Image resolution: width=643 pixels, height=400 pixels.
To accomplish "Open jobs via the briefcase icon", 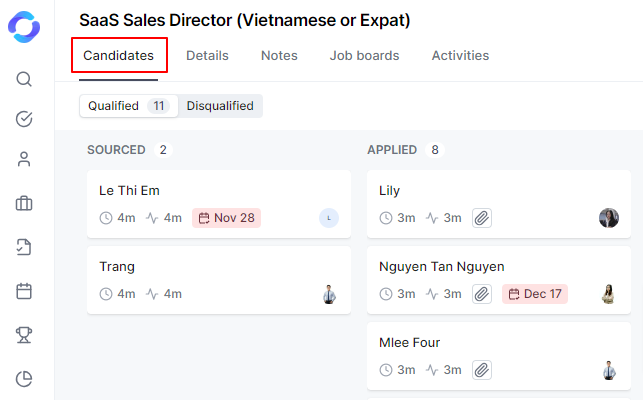I will [x=25, y=204].
